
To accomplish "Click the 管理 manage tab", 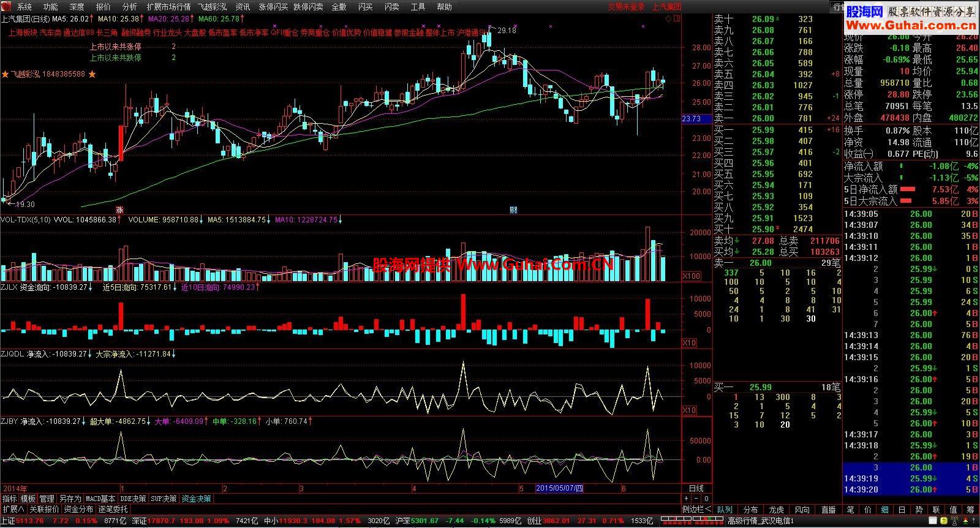I will (x=47, y=499).
